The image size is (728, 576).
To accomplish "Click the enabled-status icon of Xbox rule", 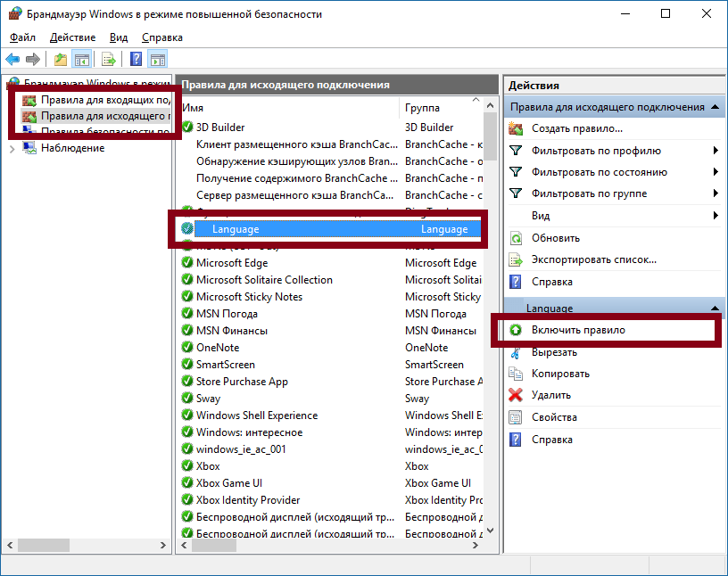I will pos(187,466).
